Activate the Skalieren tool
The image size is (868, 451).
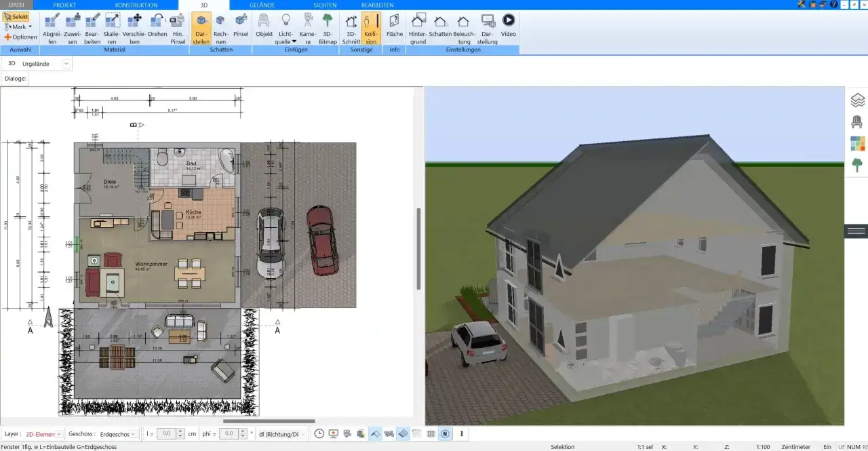[113, 28]
